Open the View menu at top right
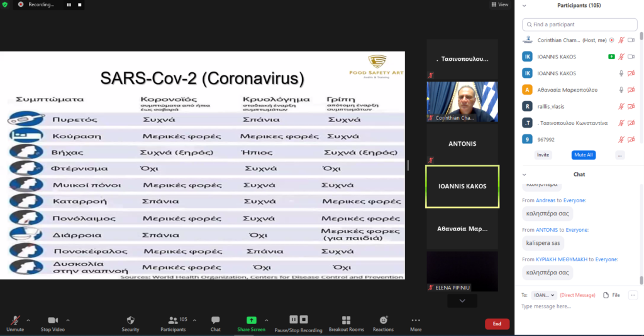Image resolution: width=644 pixels, height=336 pixels. [x=500, y=4]
